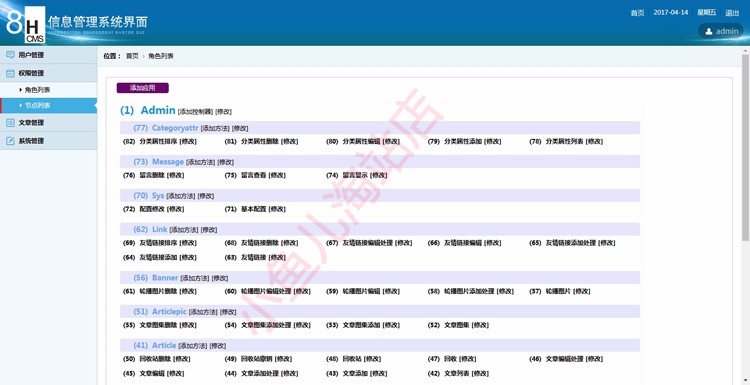The height and width of the screenshot is (385, 750).
Task: Click the 用户管理 speech-bubble icon
Action: (x=10, y=55)
